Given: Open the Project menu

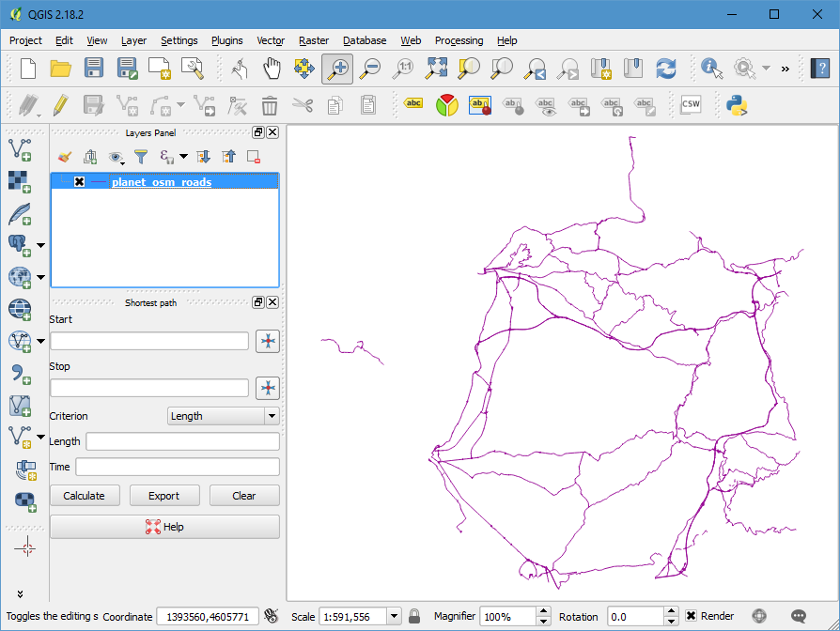Looking at the screenshot, I should point(25,40).
